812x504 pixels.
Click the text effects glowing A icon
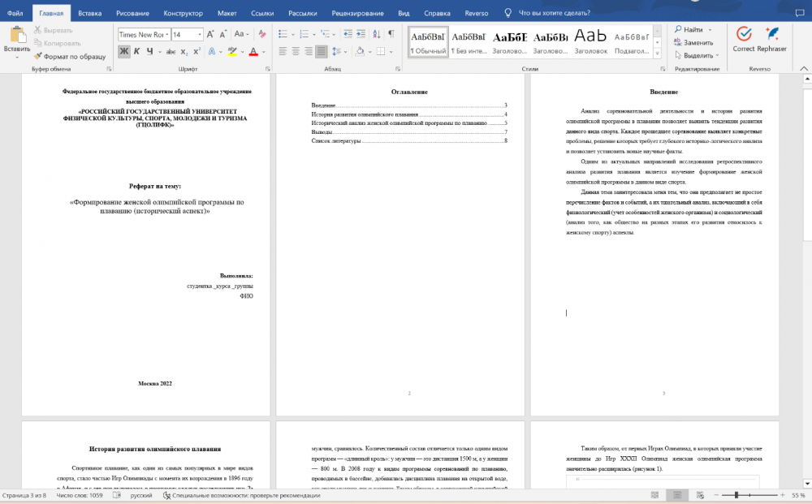[x=211, y=52]
